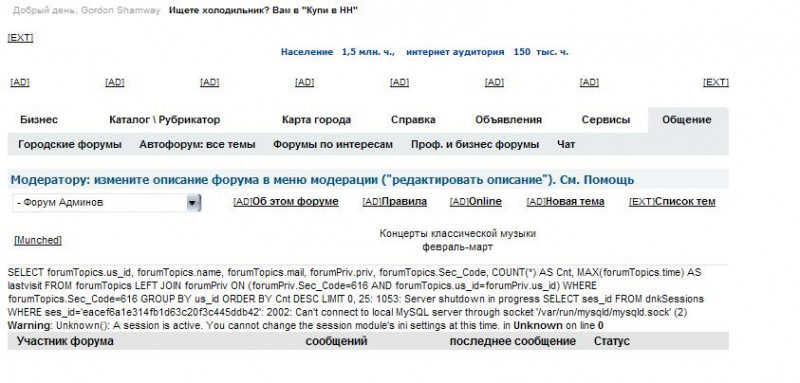This screenshot has height=383, width=800.
Task: Open the Сервисы tab
Action: 606,120
